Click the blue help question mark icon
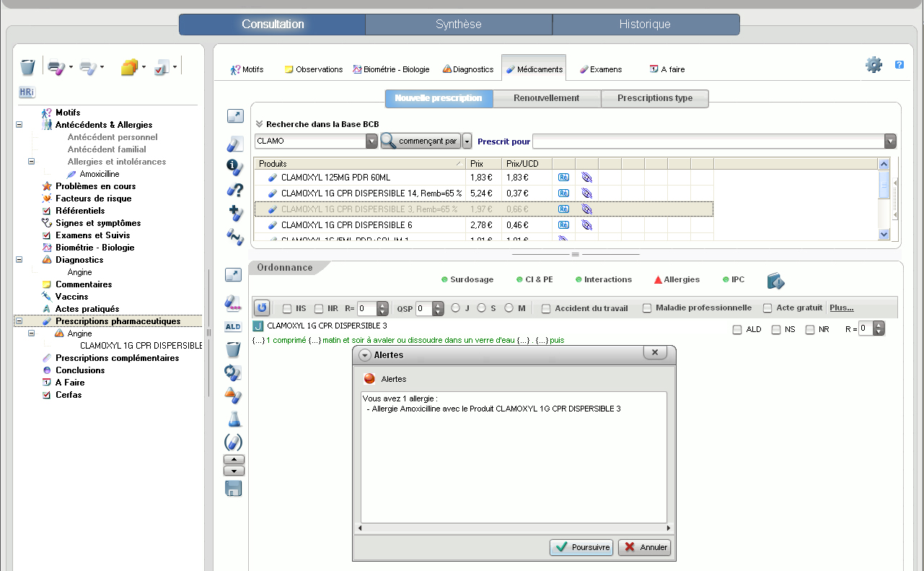The height and width of the screenshot is (571, 924). click(899, 65)
